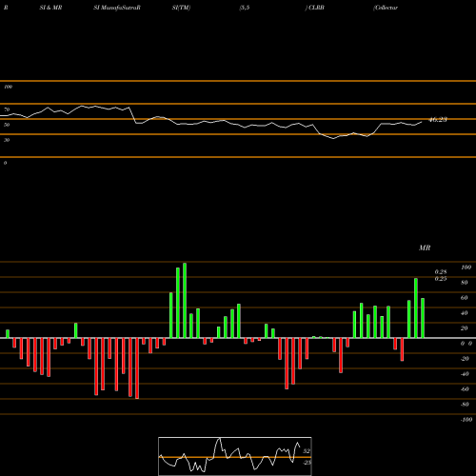
Task: Click the -40 label on MR axis
Action: click(x=465, y=374)
